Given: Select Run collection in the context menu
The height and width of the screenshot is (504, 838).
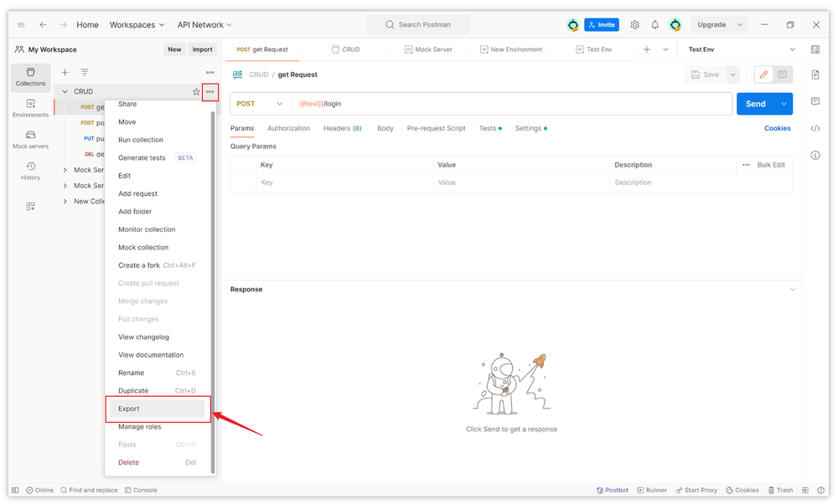Looking at the screenshot, I should click(158, 140).
